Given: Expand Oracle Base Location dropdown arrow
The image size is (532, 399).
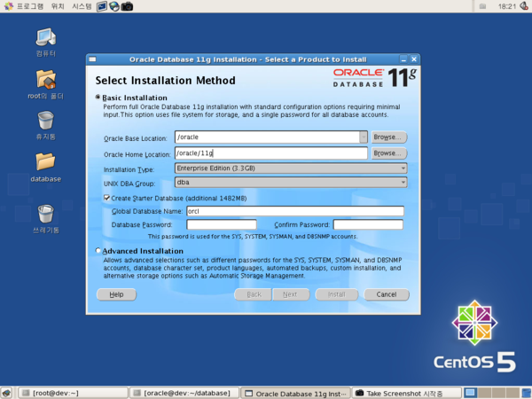Looking at the screenshot, I should pyautogui.click(x=363, y=137).
